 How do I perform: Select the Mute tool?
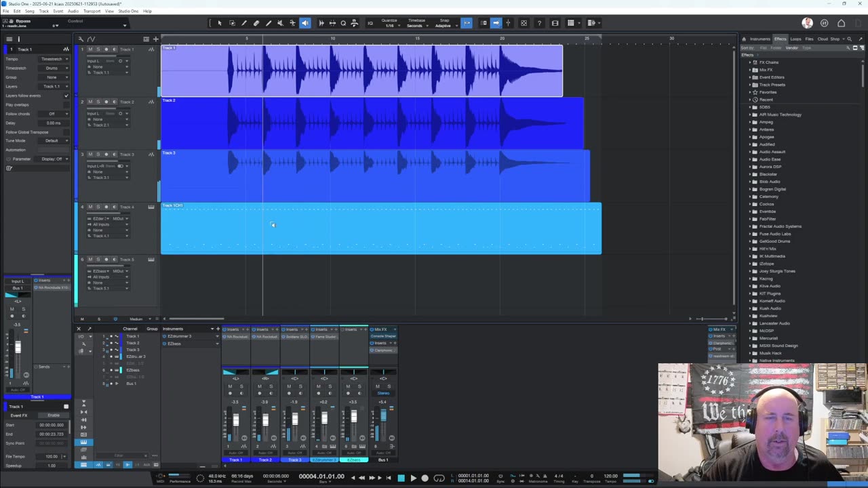pos(281,23)
